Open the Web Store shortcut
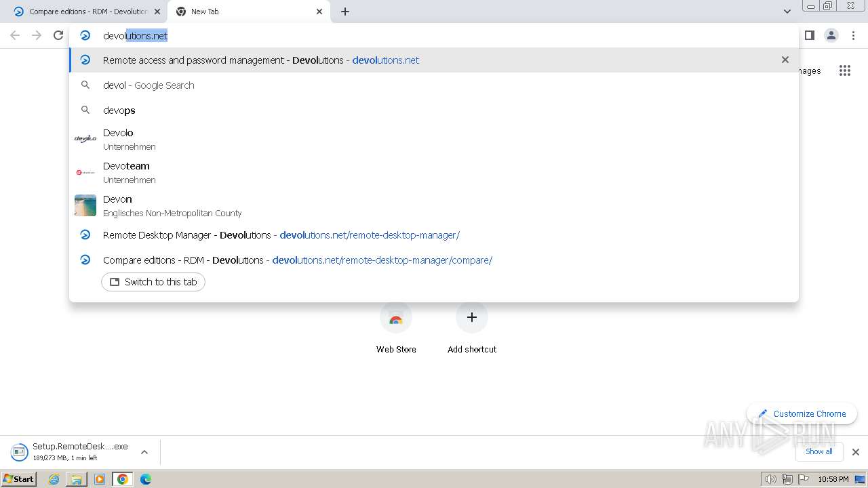 tap(396, 327)
